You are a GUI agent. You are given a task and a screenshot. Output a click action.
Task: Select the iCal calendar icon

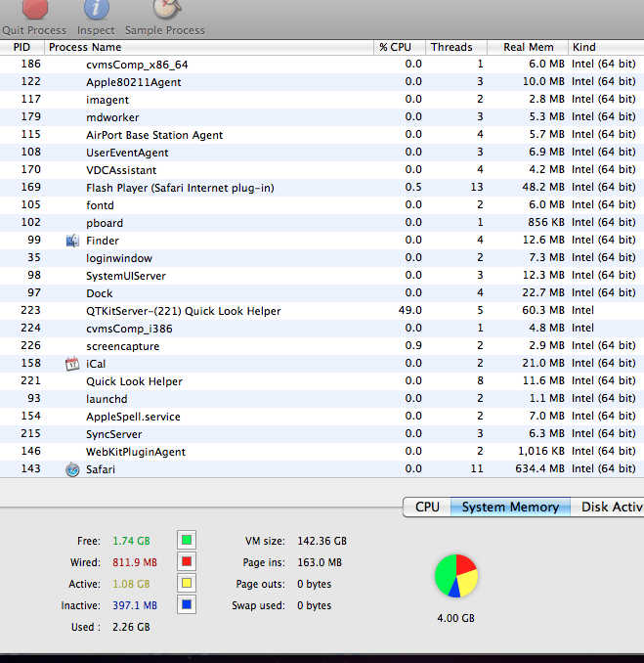pyautogui.click(x=72, y=364)
